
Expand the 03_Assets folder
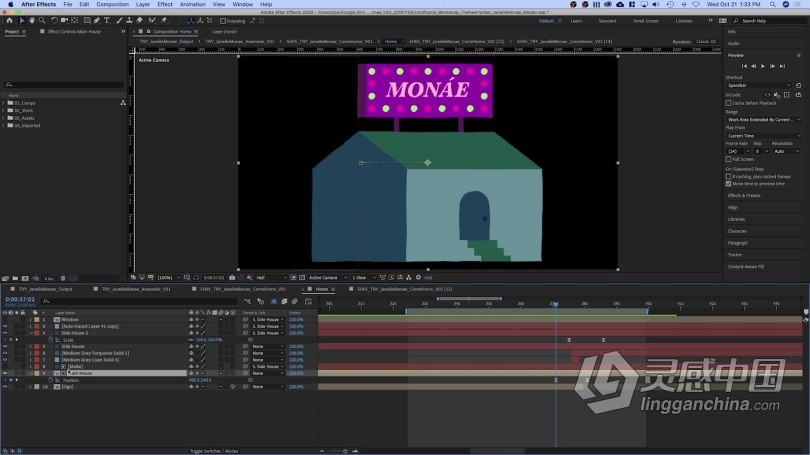point(4,118)
